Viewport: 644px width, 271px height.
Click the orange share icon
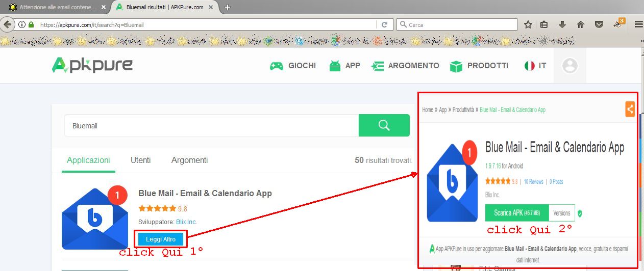click(x=630, y=109)
